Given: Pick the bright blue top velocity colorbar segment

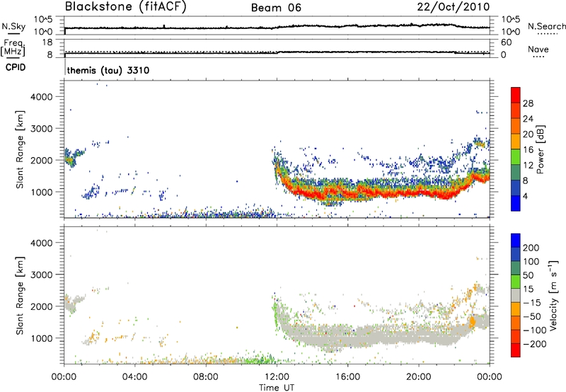Looking at the screenshot, I should point(516,241).
